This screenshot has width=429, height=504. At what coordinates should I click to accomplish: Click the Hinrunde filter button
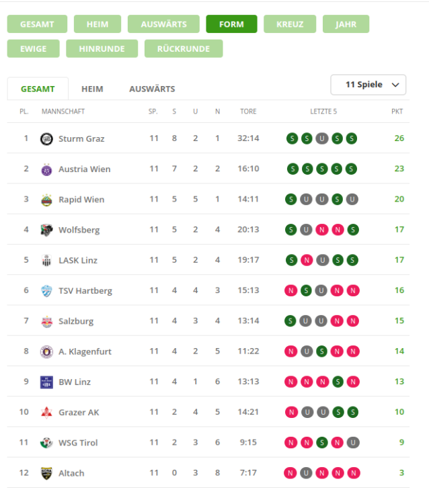tap(102, 49)
